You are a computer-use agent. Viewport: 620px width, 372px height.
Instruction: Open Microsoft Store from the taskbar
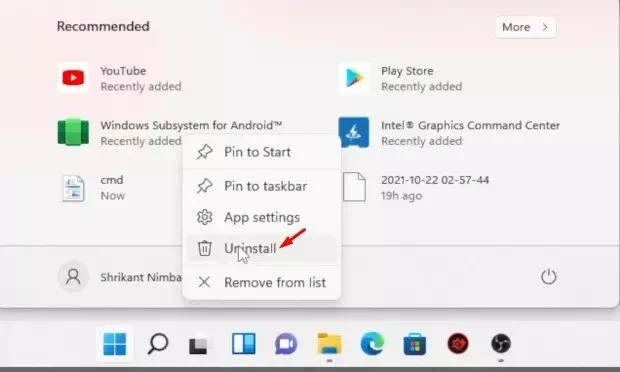[415, 344]
